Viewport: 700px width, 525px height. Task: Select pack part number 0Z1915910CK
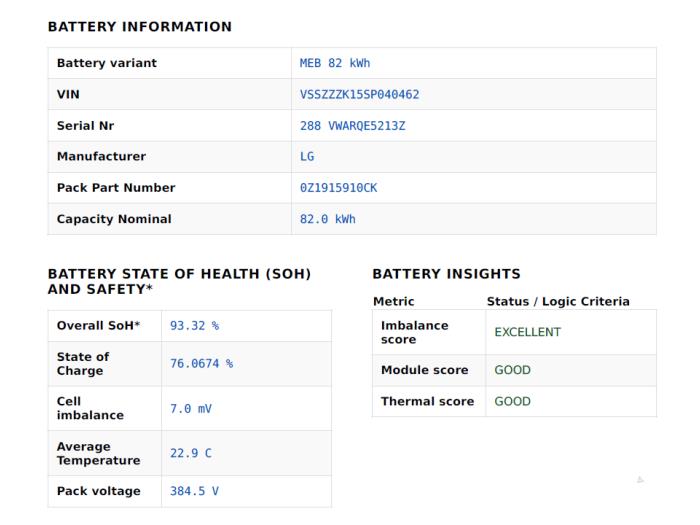(x=338, y=188)
